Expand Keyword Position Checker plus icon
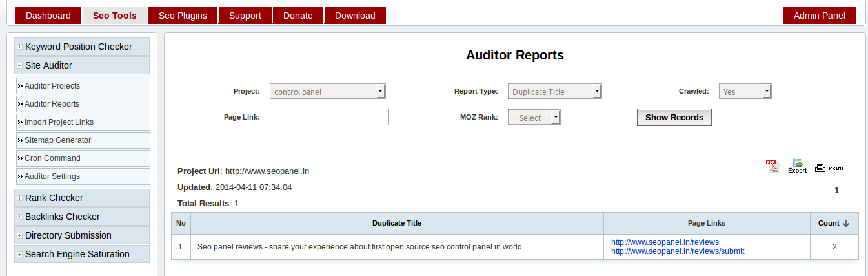The width and height of the screenshot is (868, 276). click(x=20, y=47)
